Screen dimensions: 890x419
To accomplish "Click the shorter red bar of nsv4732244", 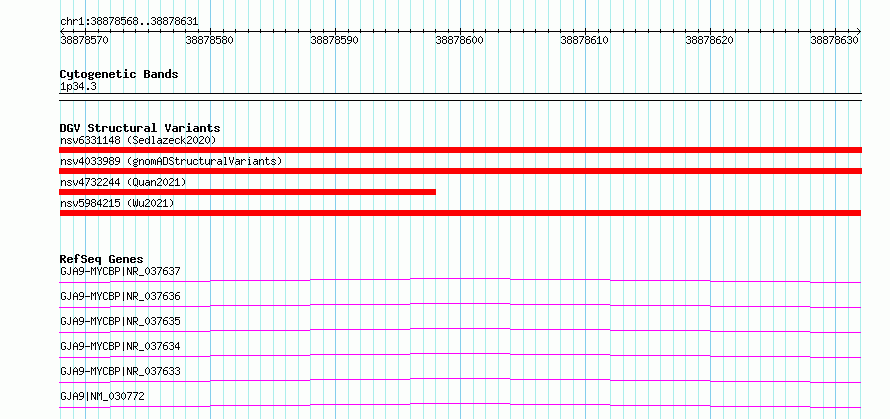I will (247, 192).
